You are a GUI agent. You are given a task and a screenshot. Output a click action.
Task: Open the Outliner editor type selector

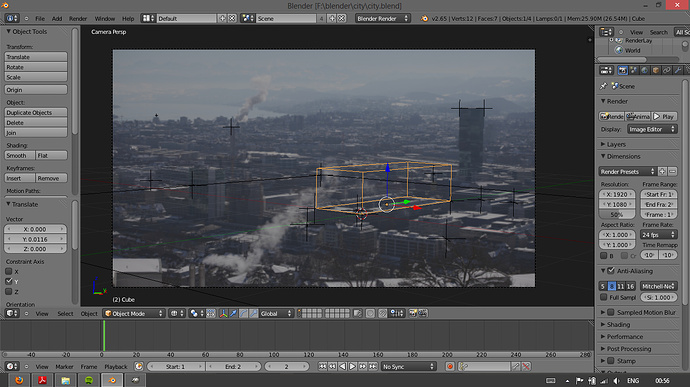[x=606, y=32]
